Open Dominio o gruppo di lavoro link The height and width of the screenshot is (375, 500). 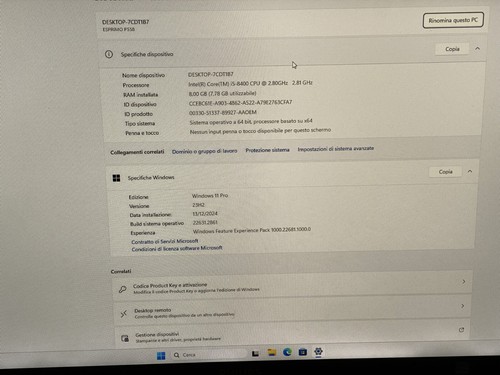(204, 151)
